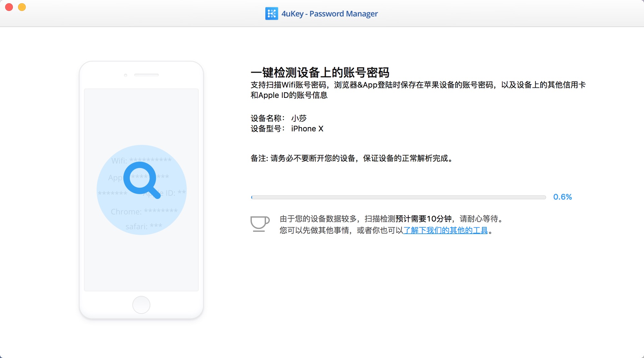Screen dimensions: 644x358
Task: Click the 4uKey app logo icon
Action: coord(271,14)
